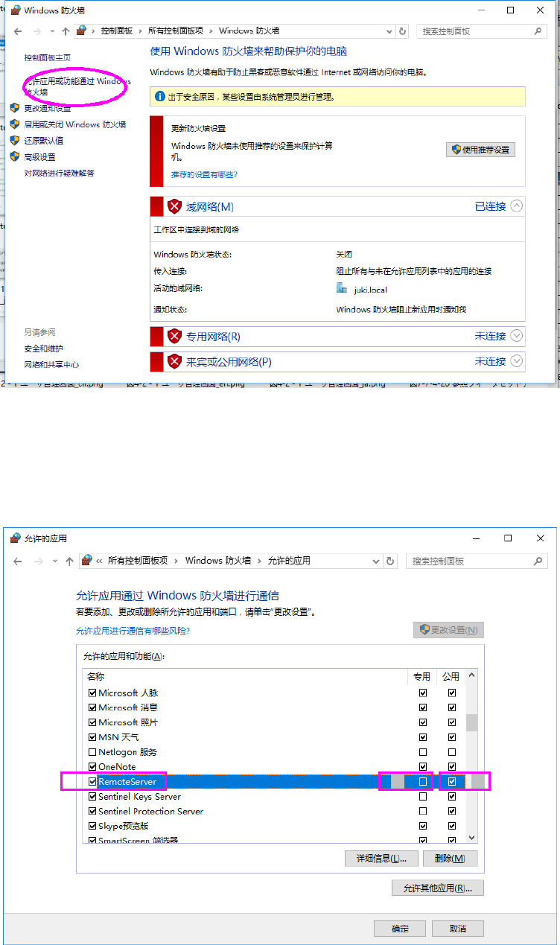Screen dimensions: 560x945
Task: Open recent locations dropdown in Windows 防火墙 window
Action: pyautogui.click(x=52, y=31)
